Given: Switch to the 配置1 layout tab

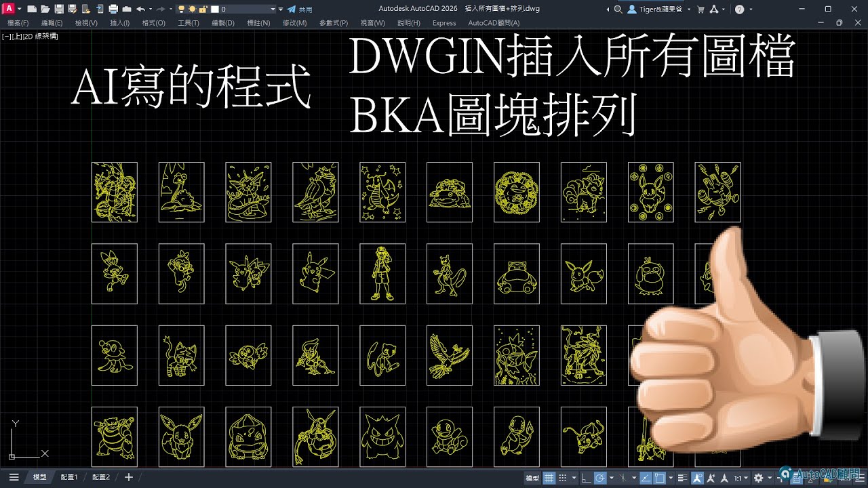Looking at the screenshot, I should tap(69, 477).
